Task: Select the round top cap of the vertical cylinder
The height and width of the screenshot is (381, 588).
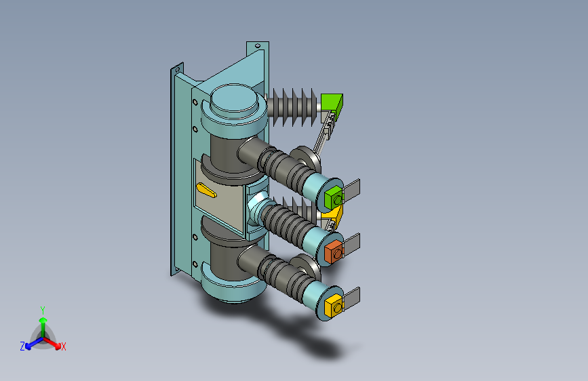Action: click(x=234, y=98)
